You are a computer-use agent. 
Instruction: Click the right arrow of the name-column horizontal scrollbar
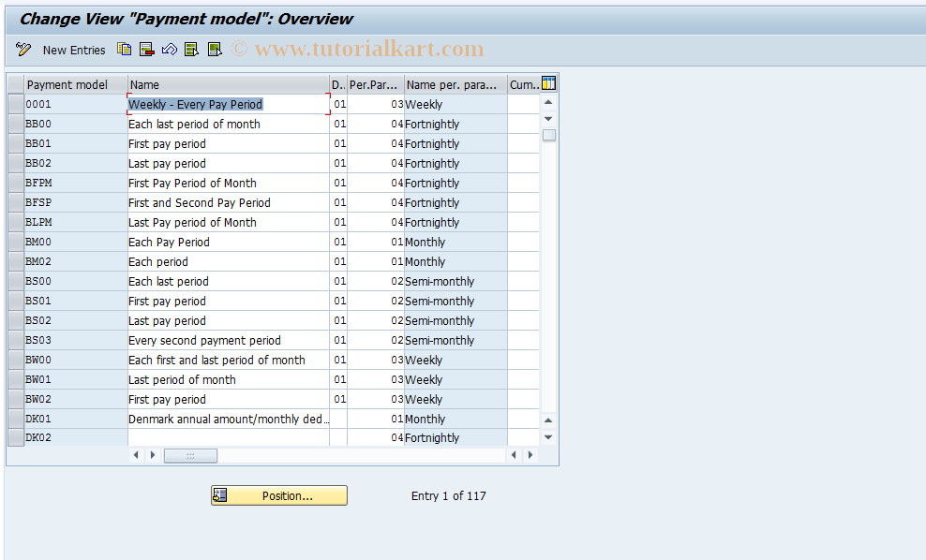(153, 455)
